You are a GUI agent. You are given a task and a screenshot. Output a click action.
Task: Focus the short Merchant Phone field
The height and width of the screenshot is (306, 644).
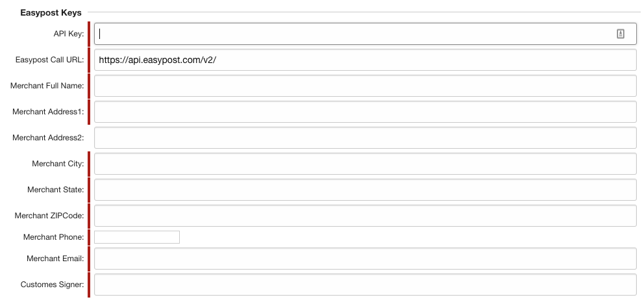pos(137,237)
